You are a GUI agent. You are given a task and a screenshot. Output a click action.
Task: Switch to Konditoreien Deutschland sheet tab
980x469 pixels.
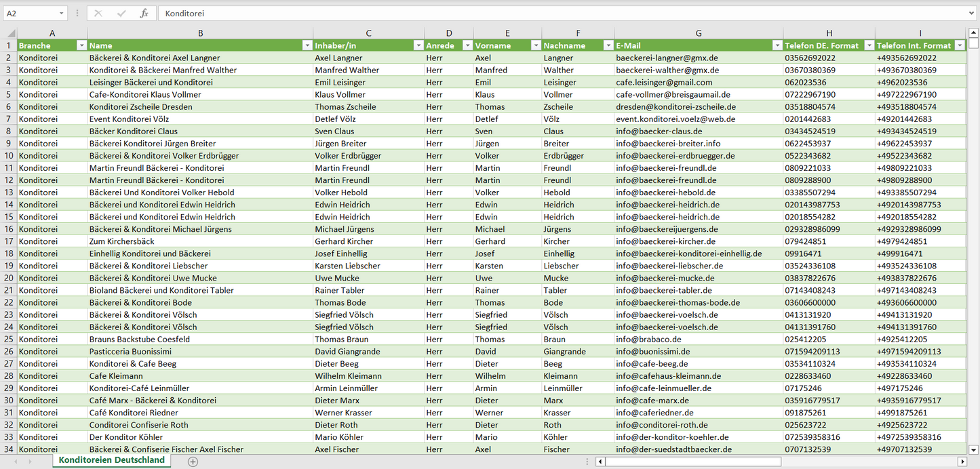pos(112,460)
